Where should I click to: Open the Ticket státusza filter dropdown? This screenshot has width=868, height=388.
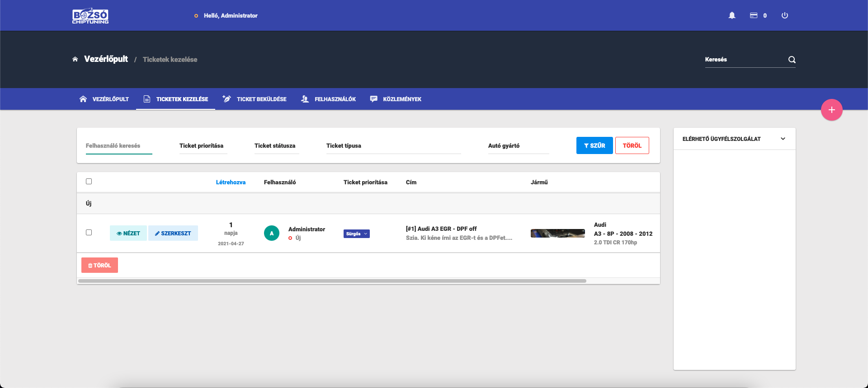pyautogui.click(x=276, y=146)
